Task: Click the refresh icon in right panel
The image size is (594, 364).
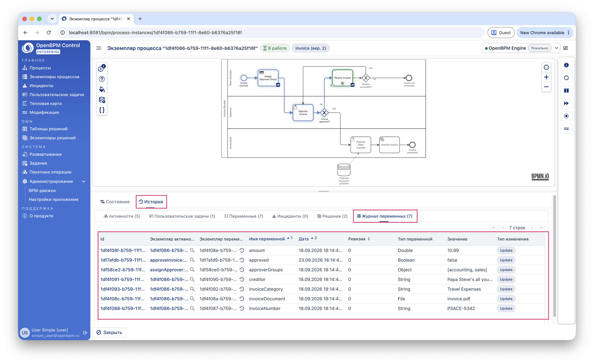Action: (x=566, y=78)
